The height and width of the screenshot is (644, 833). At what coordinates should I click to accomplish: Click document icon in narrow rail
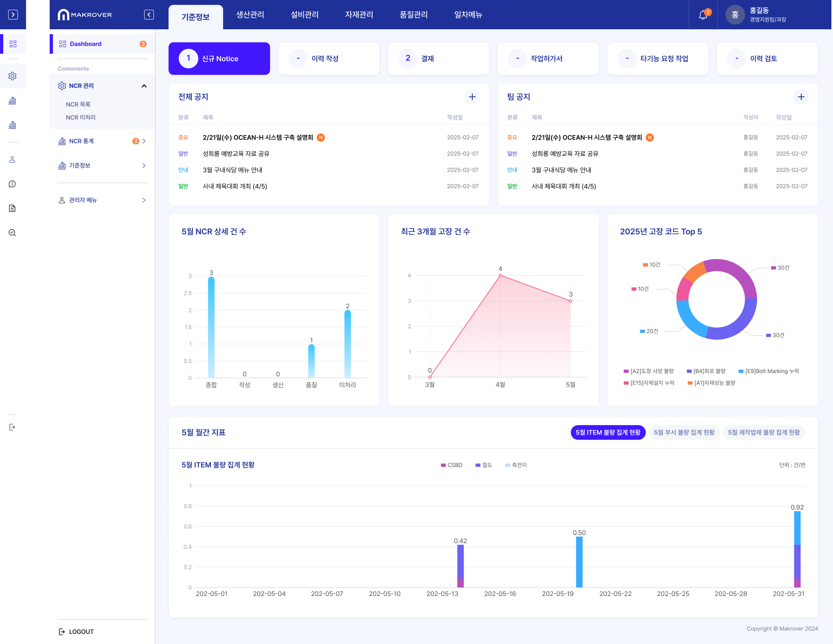(x=12, y=208)
